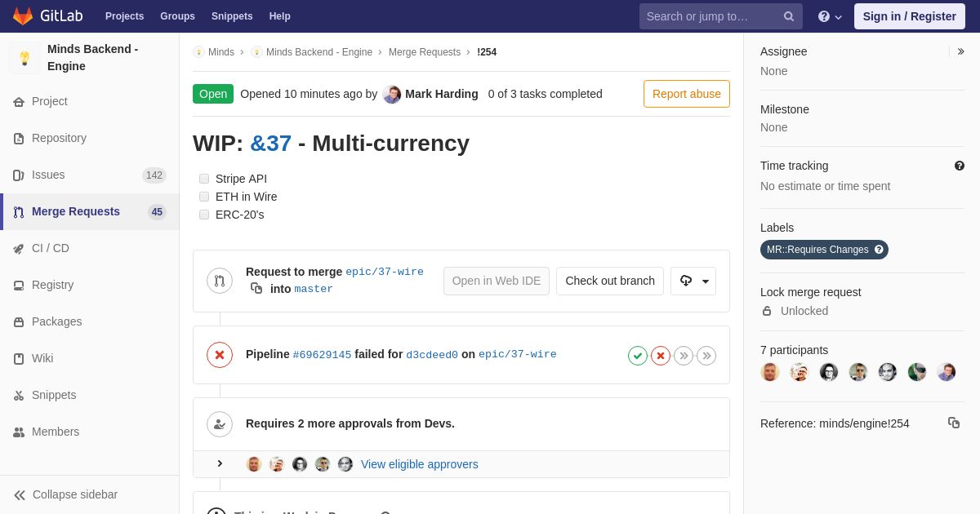Click Open in Web IDE button
Viewport: 980px width, 514px height.
497,281
